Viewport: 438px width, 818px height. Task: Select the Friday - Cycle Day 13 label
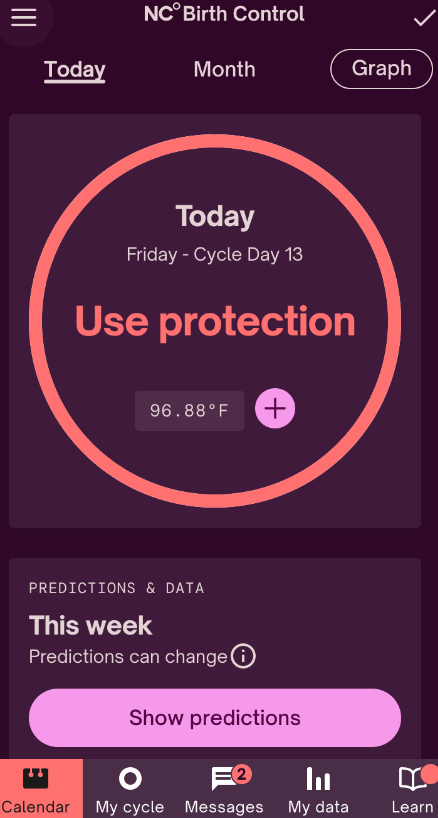[x=214, y=255]
